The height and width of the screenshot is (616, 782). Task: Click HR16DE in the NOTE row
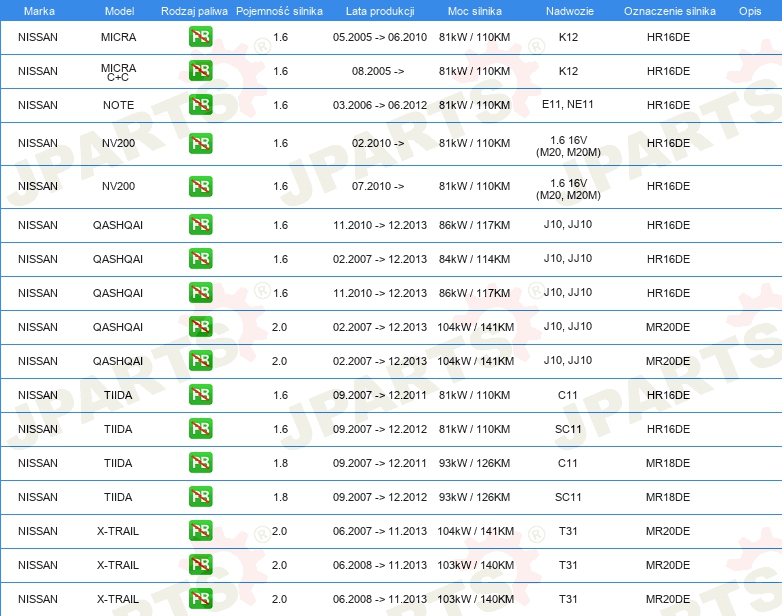point(668,105)
